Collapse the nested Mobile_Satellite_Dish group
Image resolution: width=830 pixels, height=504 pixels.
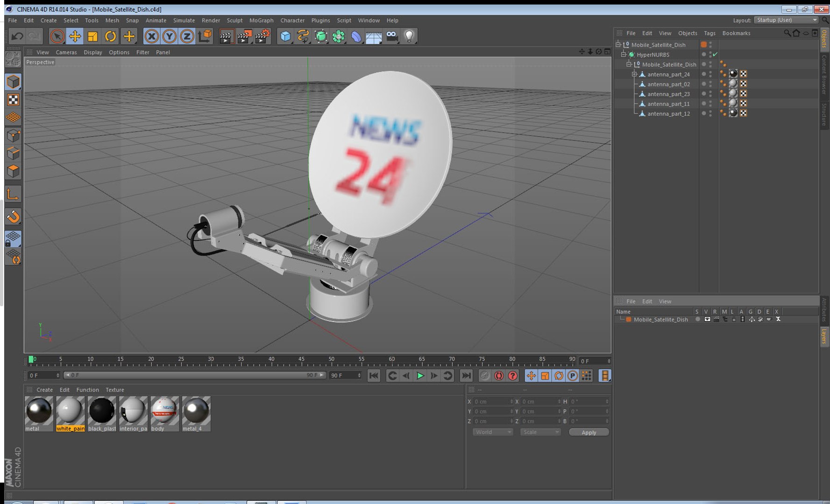[x=629, y=64]
